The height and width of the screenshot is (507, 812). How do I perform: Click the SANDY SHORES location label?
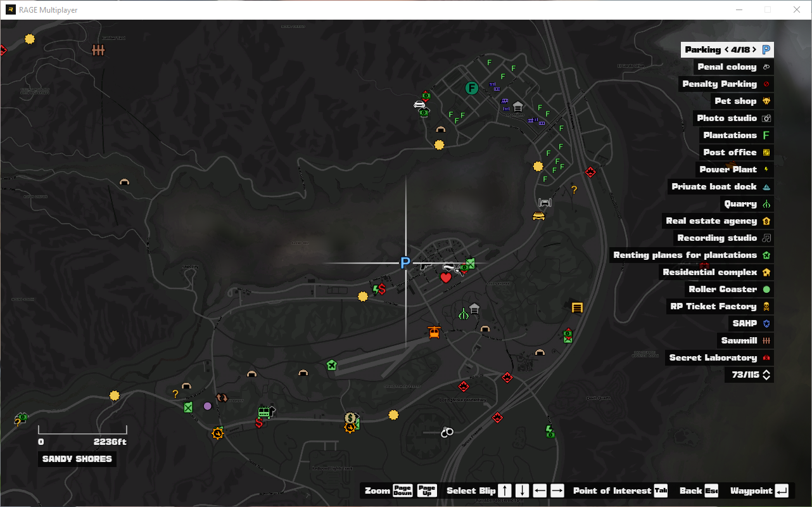(x=77, y=459)
